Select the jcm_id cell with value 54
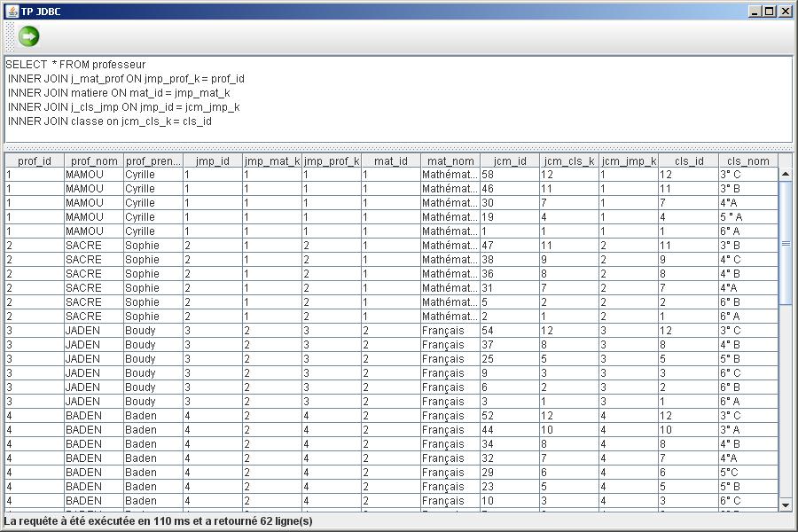The image size is (798, 532). (x=510, y=331)
